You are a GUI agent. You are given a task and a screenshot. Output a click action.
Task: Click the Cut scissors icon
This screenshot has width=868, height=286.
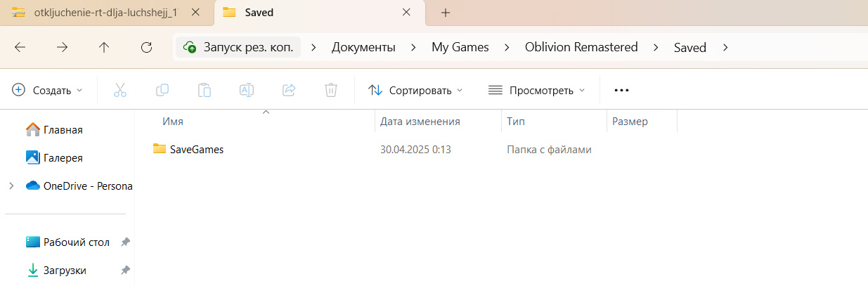(x=119, y=90)
